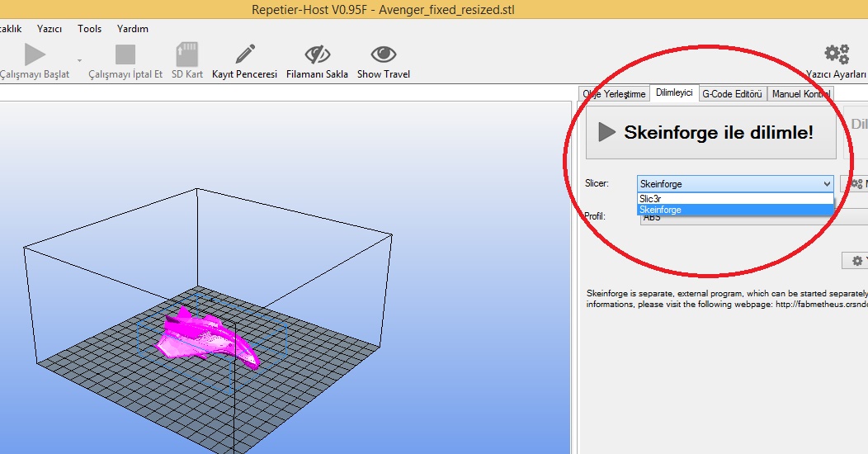Open Yazıcı Ayarları gears icon
Screen dimensions: 868x454
click(837, 54)
